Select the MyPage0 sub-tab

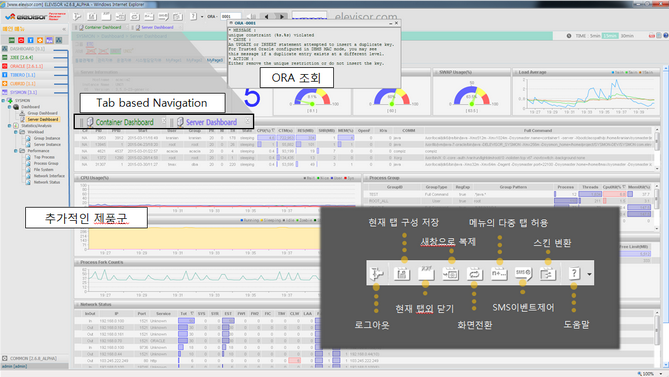(x=215, y=61)
